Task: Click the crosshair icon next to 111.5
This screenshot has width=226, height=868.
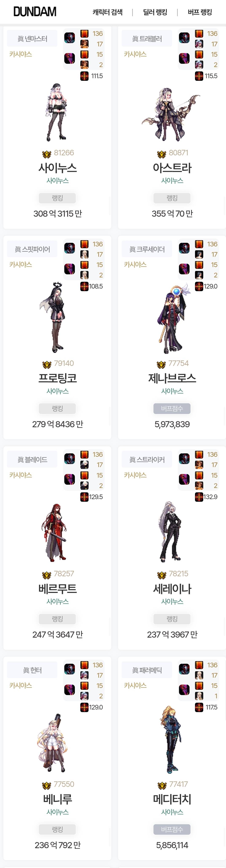Action: [84, 76]
